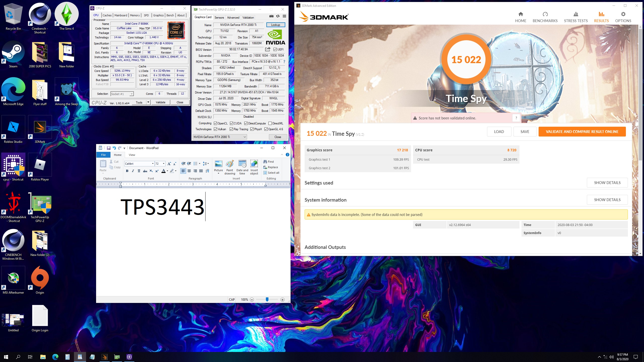Center-align text in WordPad
644x362 pixels.
[189, 171]
